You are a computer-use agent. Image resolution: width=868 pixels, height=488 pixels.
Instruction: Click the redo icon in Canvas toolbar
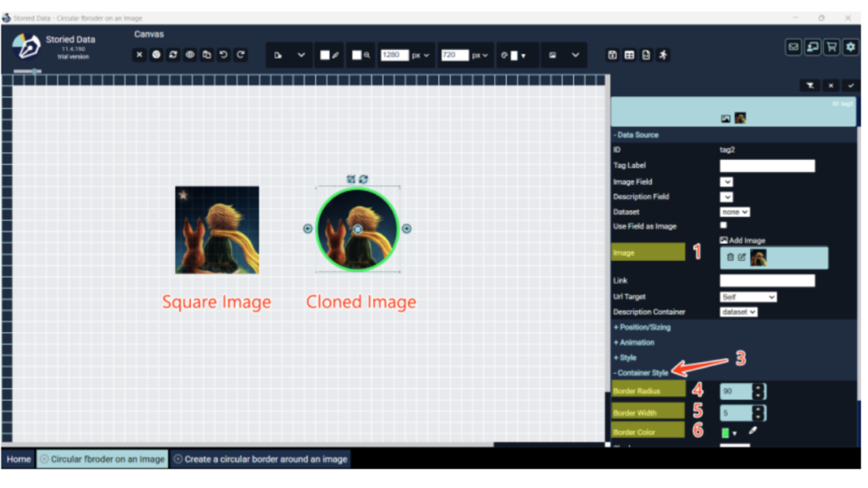[241, 55]
